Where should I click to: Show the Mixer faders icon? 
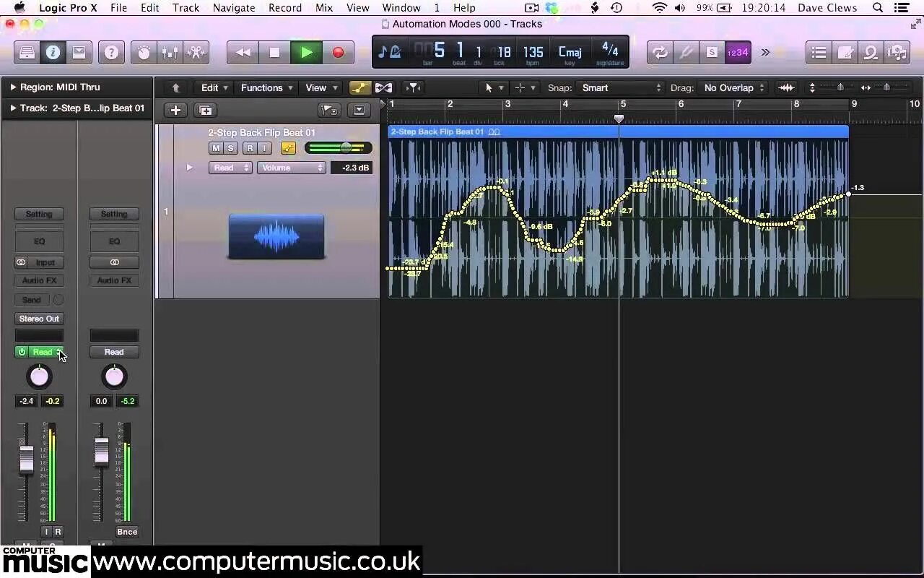[x=170, y=53]
